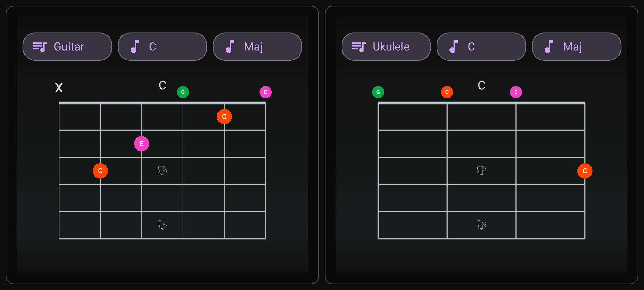Open the Maj chord quality selector for guitar
The width and height of the screenshot is (644, 290).
click(257, 46)
